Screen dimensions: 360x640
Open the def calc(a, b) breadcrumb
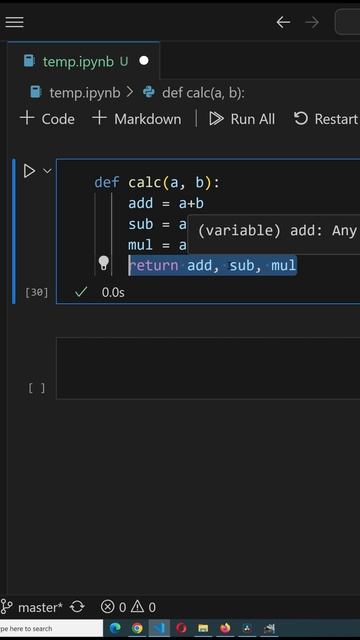tap(194, 93)
